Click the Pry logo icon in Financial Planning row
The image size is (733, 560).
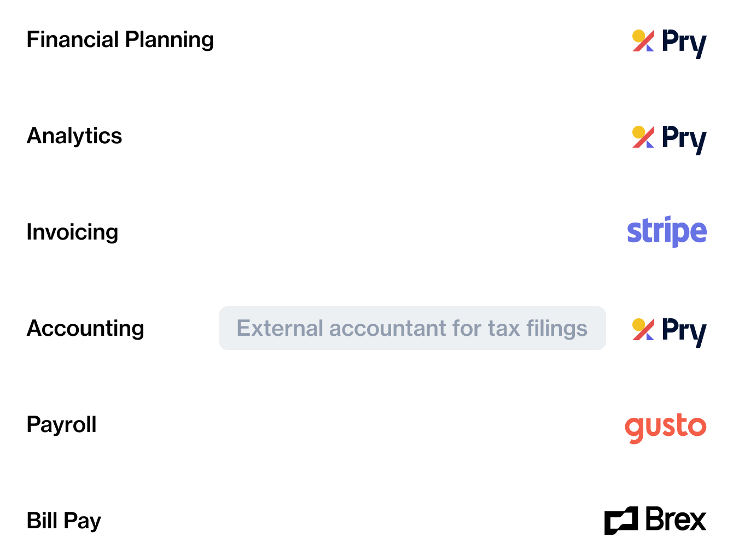pyautogui.click(x=643, y=41)
